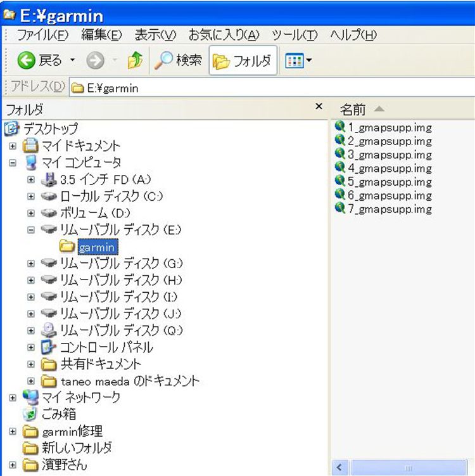Screen dimensions: 475x476
Task: Click the リムーバブル ディスク (E:) drive icon
Action: 49,229
